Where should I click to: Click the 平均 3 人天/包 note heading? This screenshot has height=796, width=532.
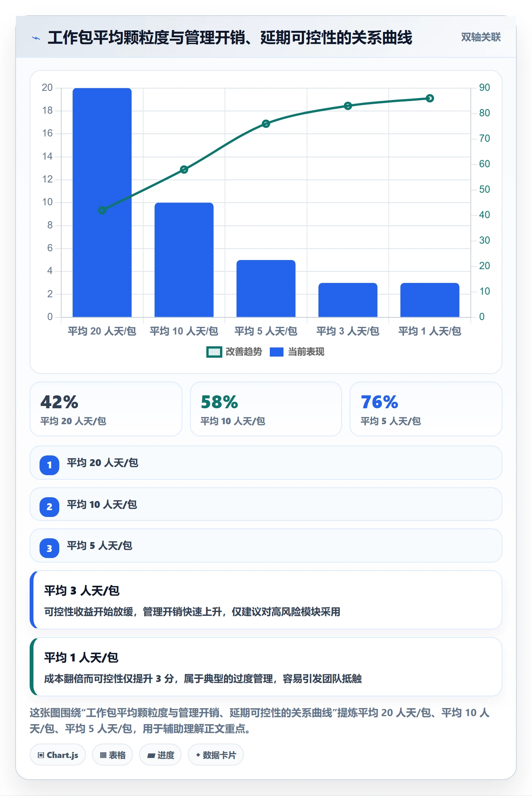82,590
